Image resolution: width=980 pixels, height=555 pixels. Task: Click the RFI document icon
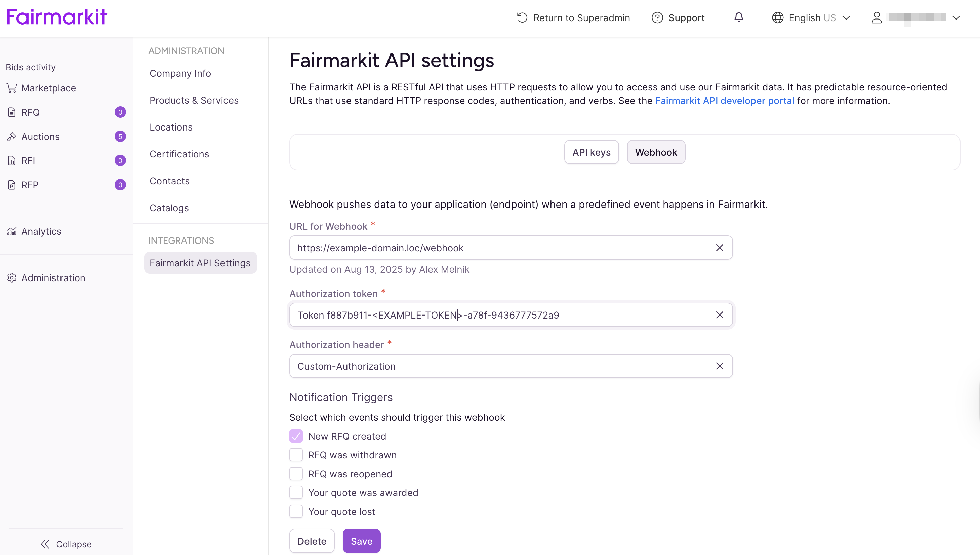(x=12, y=160)
